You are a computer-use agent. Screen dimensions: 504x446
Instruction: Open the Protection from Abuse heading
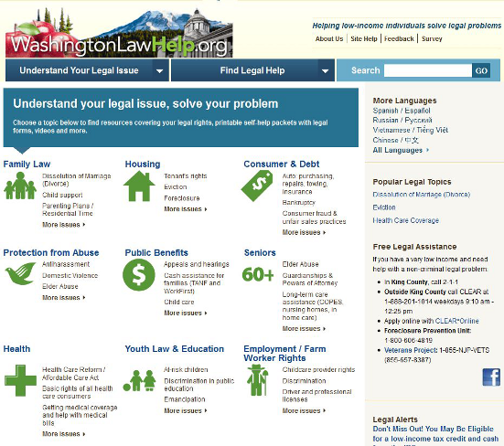pyautogui.click(x=51, y=252)
